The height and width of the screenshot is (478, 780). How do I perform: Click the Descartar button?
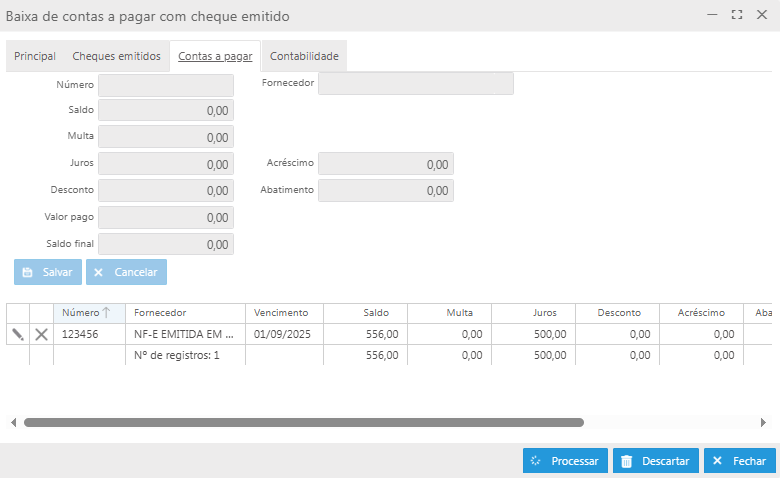coord(656,461)
